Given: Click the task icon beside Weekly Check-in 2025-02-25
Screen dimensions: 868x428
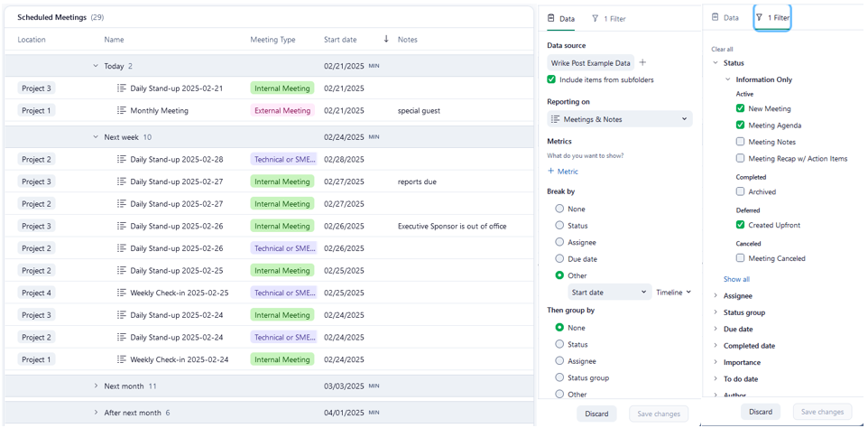Looking at the screenshot, I should tap(122, 293).
